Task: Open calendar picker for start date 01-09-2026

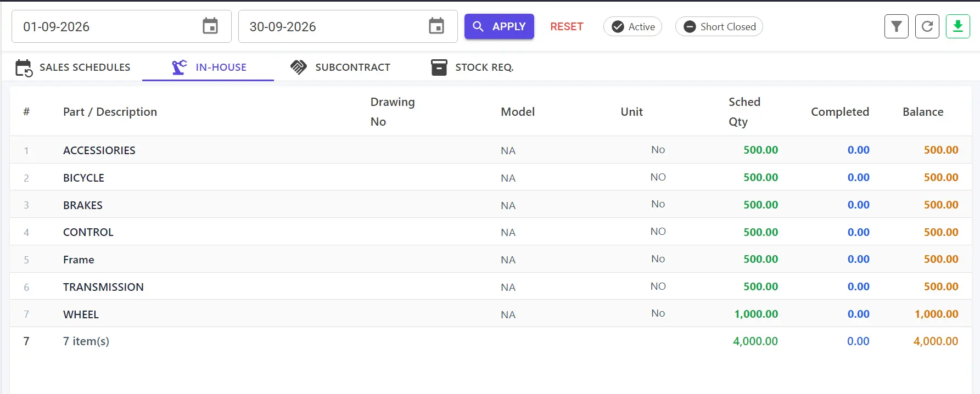Action: pos(210,26)
